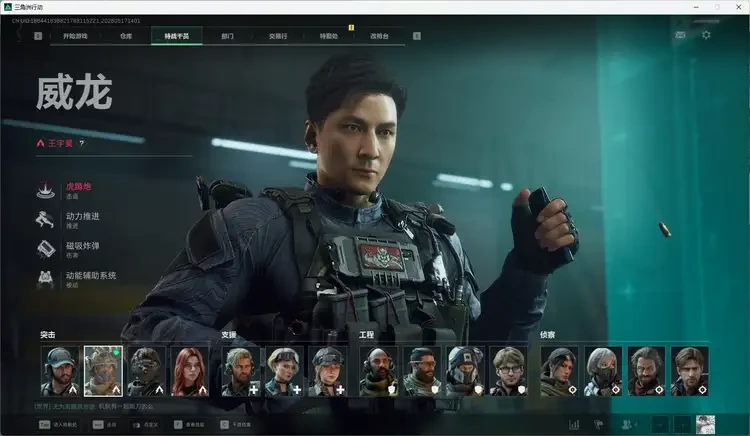Select red-haired 突击 operator portrait
The width and height of the screenshot is (750, 436).
(190, 371)
